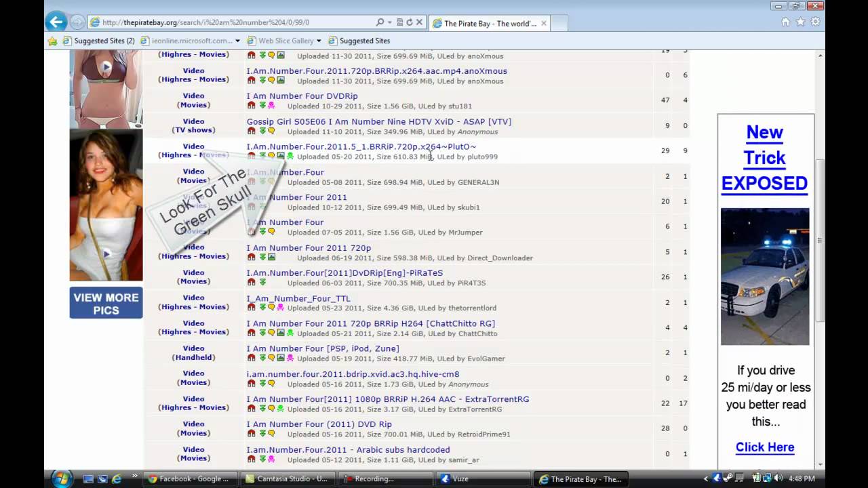The width and height of the screenshot is (868, 488).
Task: Click the Compatibility View icon in address bar
Action: click(400, 22)
